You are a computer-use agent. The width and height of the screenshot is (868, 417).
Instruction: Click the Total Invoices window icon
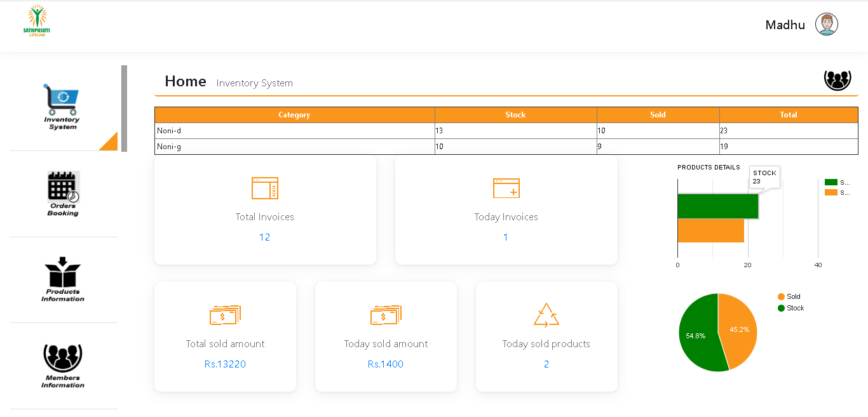click(x=264, y=189)
